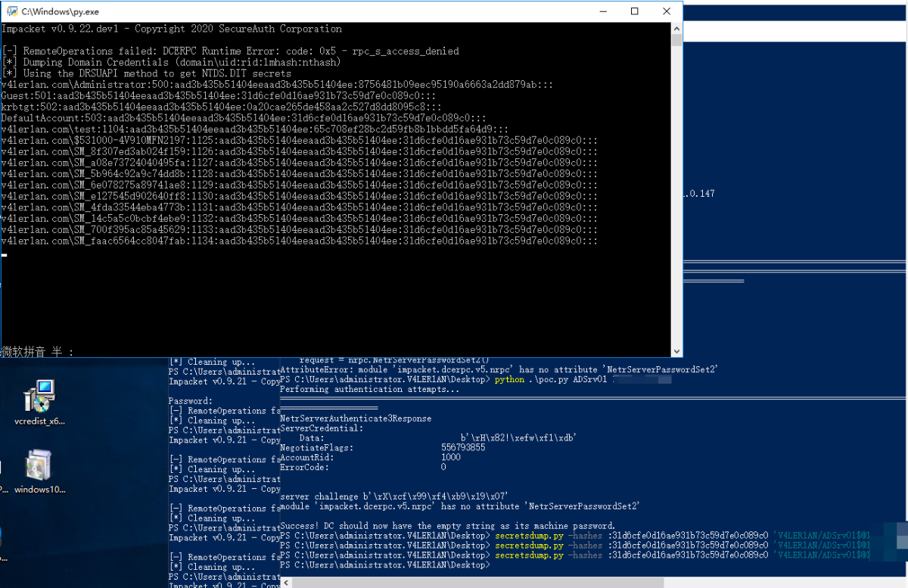Click the SM_14c5a5c0bcbf4ebe9:1132 hash line
Viewport: 908px width, 588px height.
tap(300, 219)
